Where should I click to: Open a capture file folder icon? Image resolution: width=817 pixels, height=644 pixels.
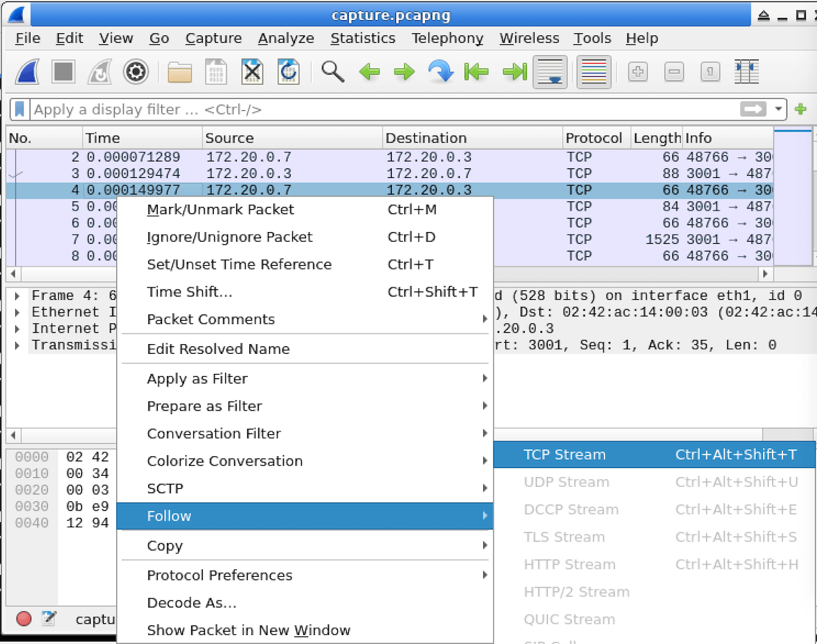[x=180, y=71]
